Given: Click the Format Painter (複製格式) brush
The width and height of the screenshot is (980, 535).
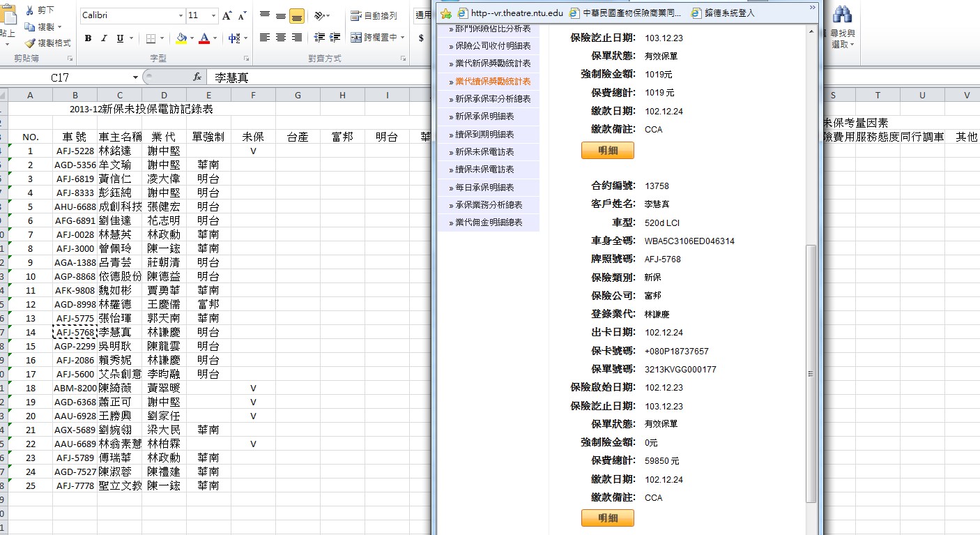Looking at the screenshot, I should [x=30, y=43].
